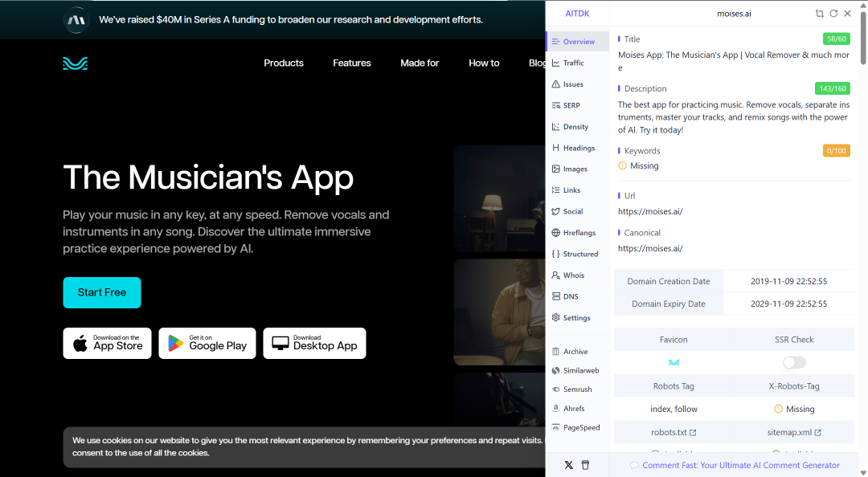Click the canonical URL https://moises.ai/

(650, 248)
